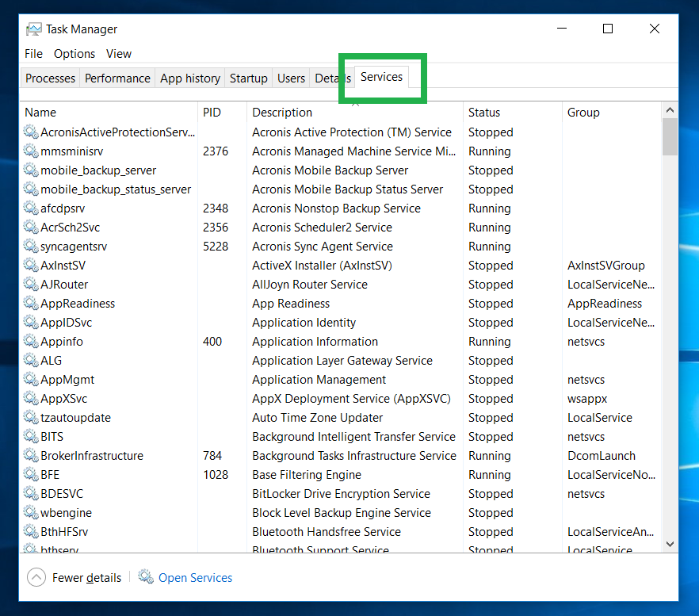Select PID 2376 cell
This screenshot has width=699, height=616.
[216, 151]
